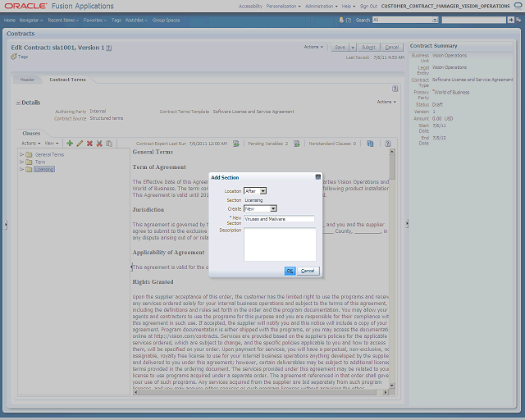The height and width of the screenshot is (420, 525).
Task: Open the Administration menu
Action: click(322, 7)
